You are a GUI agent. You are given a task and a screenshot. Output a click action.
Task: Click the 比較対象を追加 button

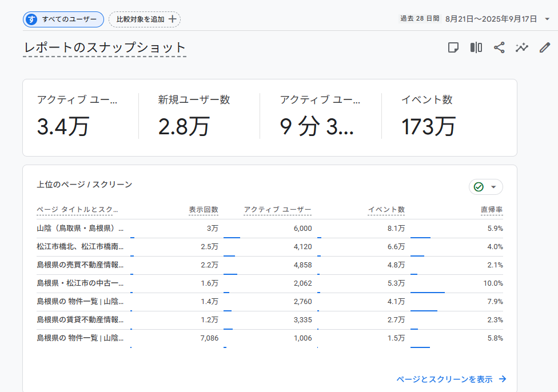click(144, 19)
